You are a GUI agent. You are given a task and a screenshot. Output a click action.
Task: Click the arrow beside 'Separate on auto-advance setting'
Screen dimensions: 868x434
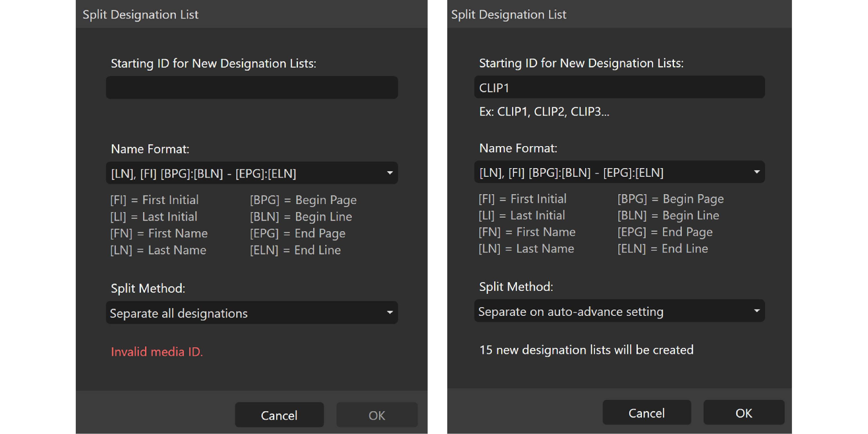(x=756, y=311)
